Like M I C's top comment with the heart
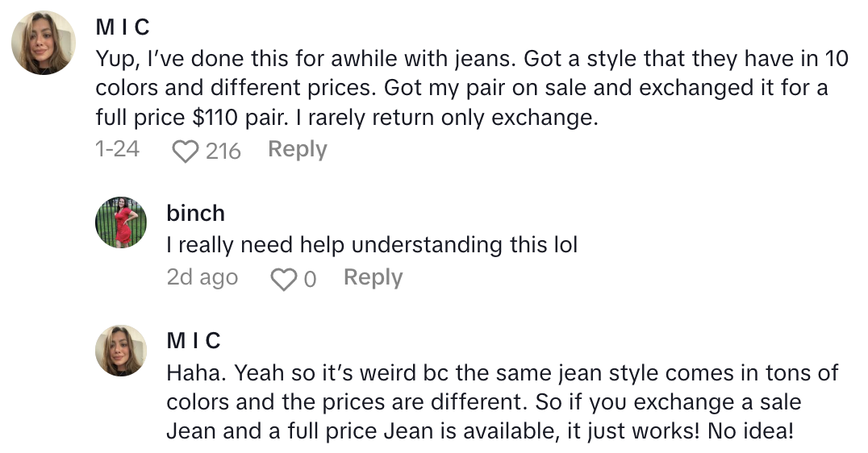Screen dimensions: 868x453 point(186,151)
